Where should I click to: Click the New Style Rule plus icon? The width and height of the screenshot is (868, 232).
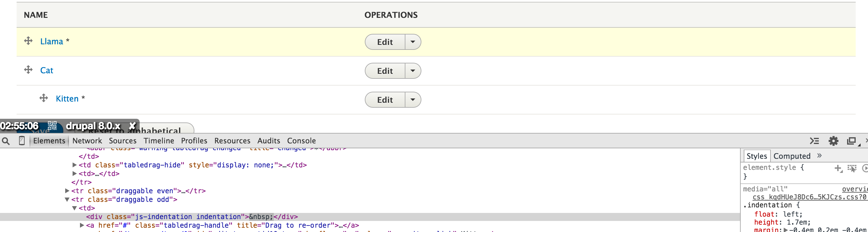tap(838, 168)
